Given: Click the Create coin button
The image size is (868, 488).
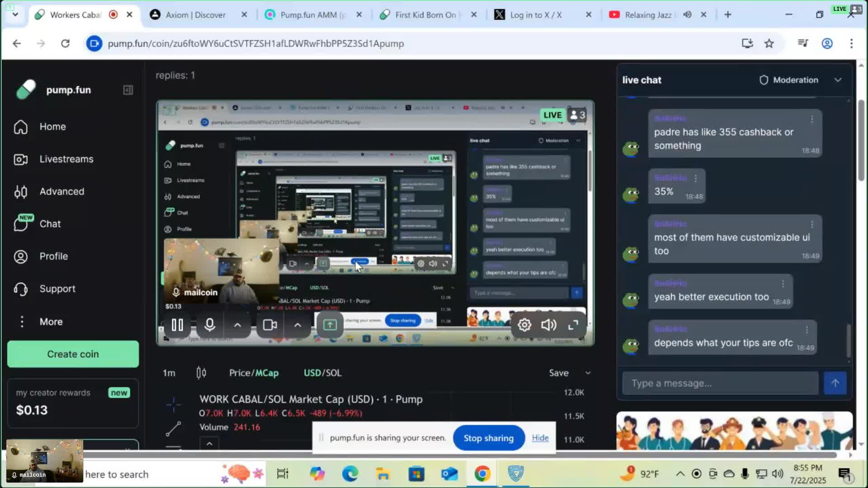Looking at the screenshot, I should pyautogui.click(x=73, y=354).
